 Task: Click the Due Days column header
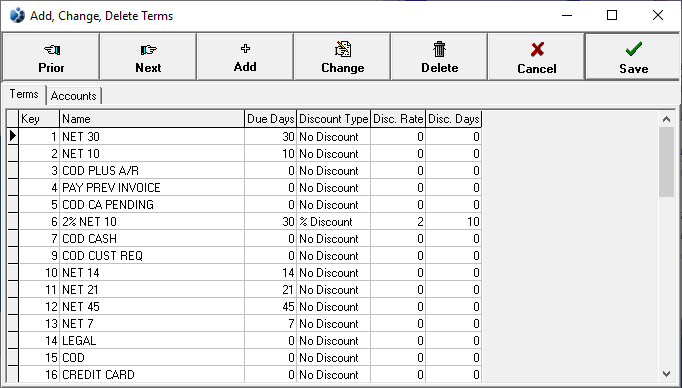(x=271, y=119)
